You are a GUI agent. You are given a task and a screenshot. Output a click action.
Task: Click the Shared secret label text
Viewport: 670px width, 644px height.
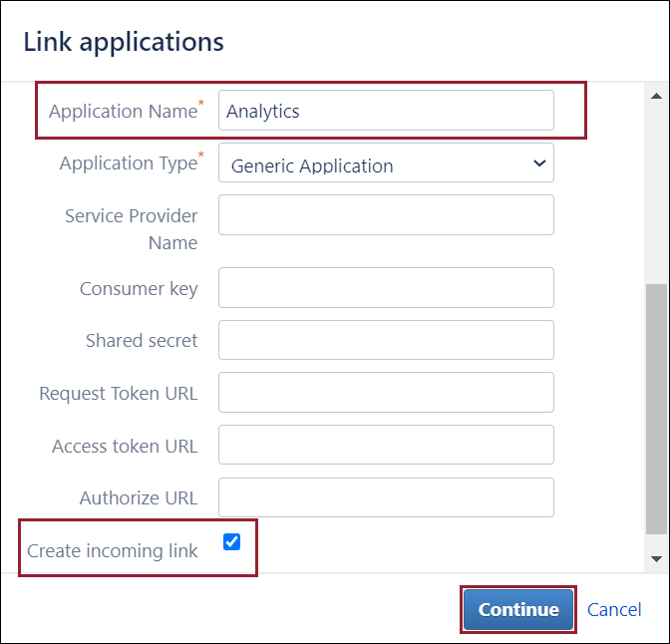click(142, 341)
